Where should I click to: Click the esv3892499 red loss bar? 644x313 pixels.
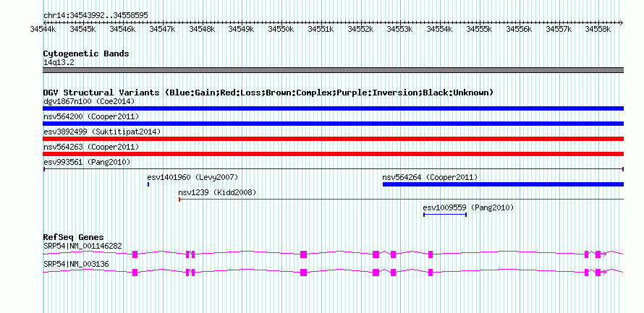pos(333,139)
